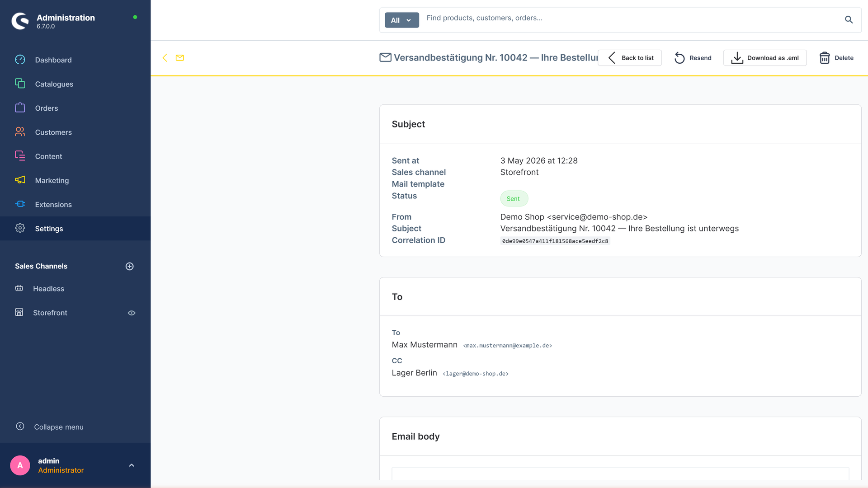
Task: Click the Email body card heading
Action: (x=415, y=436)
